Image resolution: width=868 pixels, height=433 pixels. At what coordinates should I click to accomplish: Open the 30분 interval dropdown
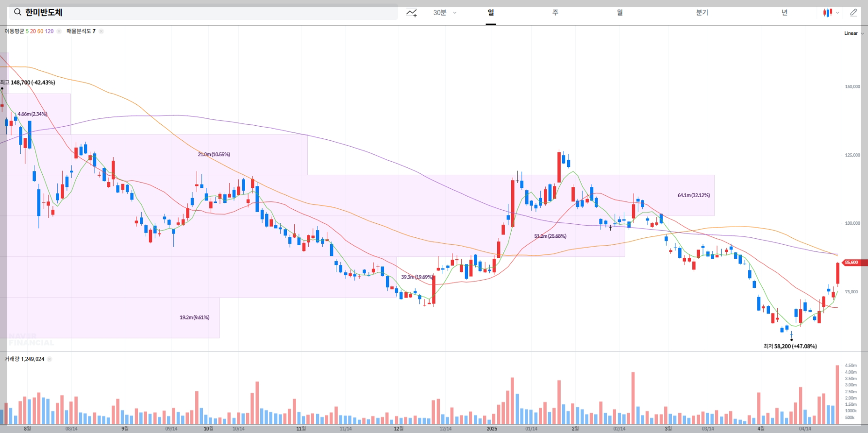coord(445,13)
